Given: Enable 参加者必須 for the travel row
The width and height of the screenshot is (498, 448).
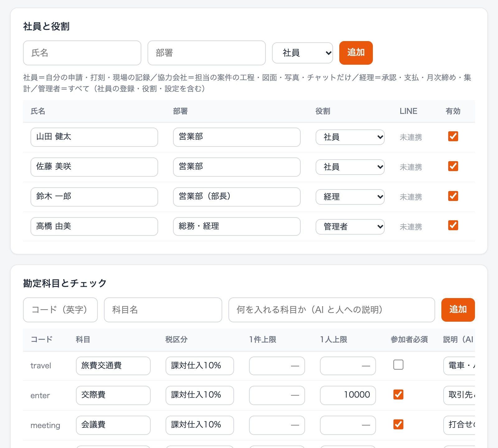Looking at the screenshot, I should pos(398,365).
